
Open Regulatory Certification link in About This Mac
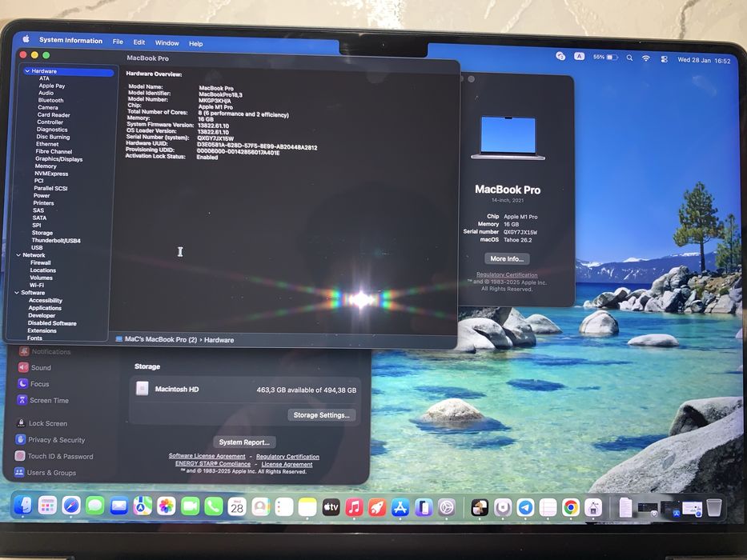pyautogui.click(x=507, y=274)
